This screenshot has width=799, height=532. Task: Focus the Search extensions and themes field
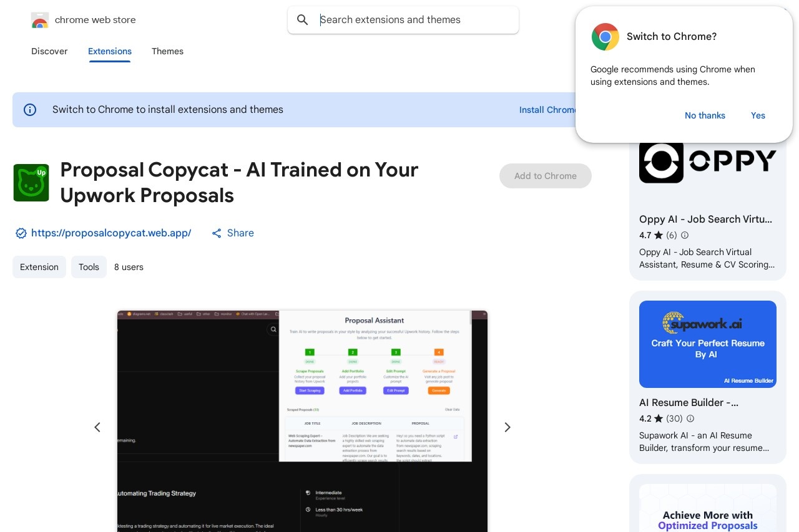point(403,20)
